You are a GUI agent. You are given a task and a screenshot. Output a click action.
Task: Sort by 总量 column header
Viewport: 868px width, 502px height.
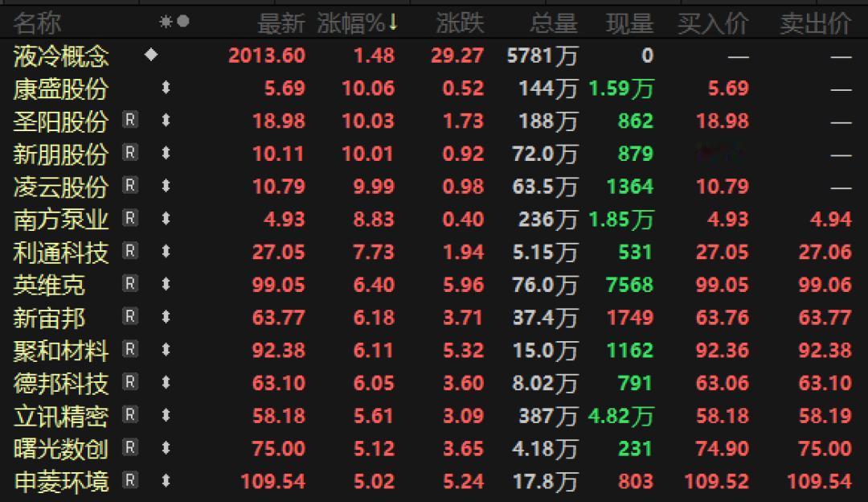pyautogui.click(x=554, y=24)
